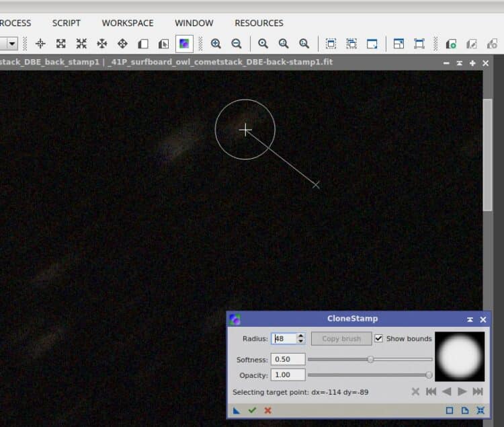Click Redo clone action arrow

tap(462, 391)
